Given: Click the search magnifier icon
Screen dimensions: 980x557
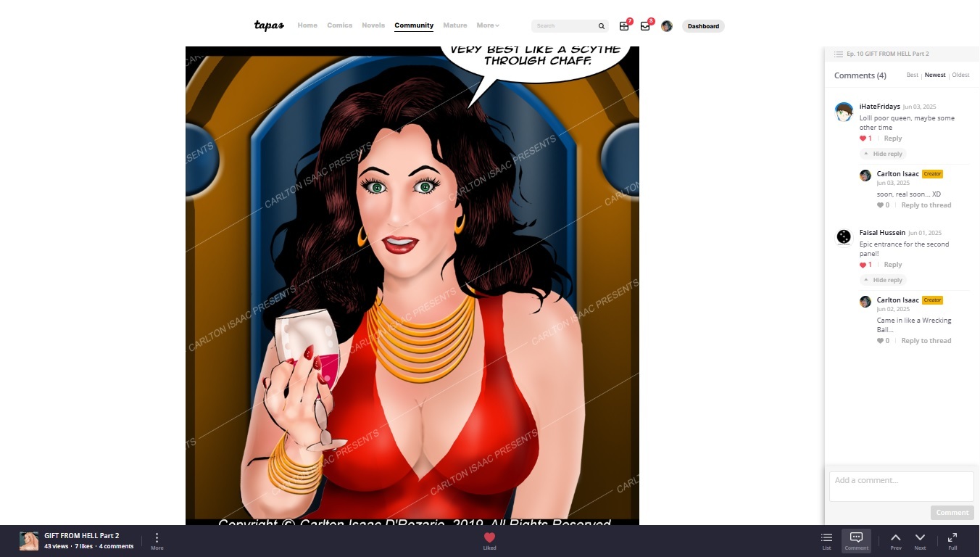Looking at the screenshot, I should click(601, 26).
